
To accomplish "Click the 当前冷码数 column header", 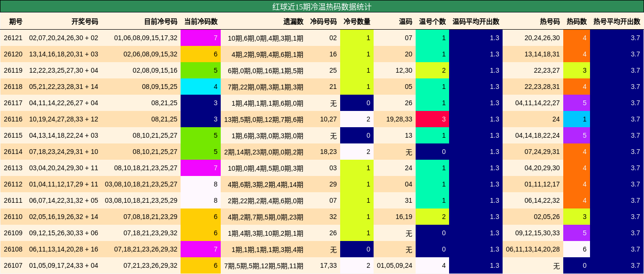I will click(x=201, y=22).
